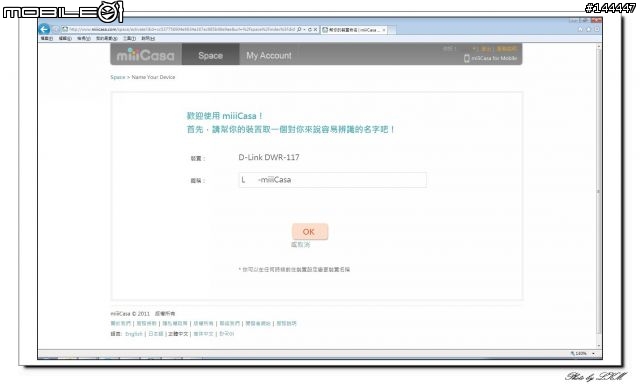The height and width of the screenshot is (388, 640).
Task: Click the D-Link DWR-117 device text
Action: [269, 157]
